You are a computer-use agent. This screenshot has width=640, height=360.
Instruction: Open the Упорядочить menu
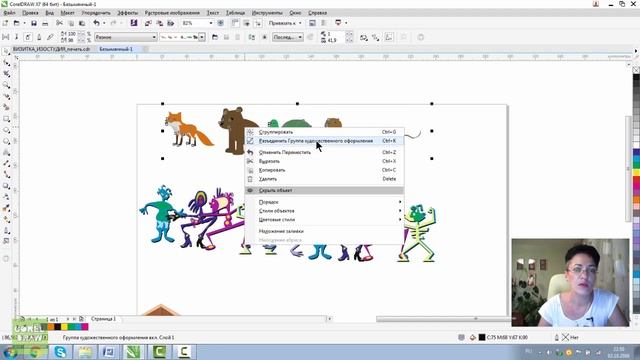click(x=96, y=13)
